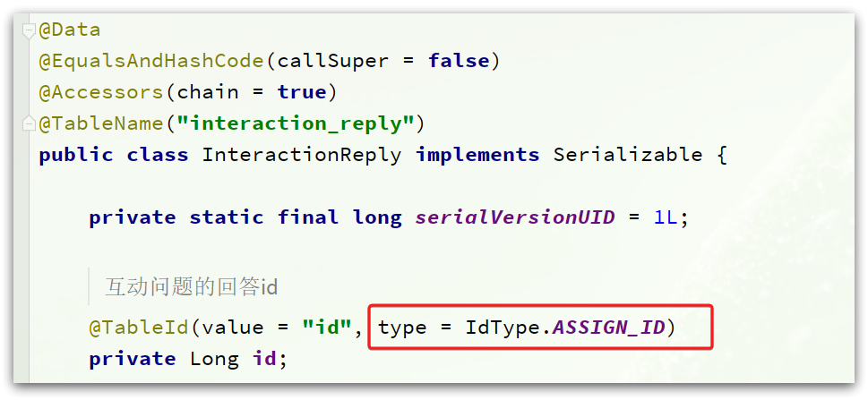Click the @Accessors annotation
The width and height of the screenshot is (868, 400).
(102, 92)
